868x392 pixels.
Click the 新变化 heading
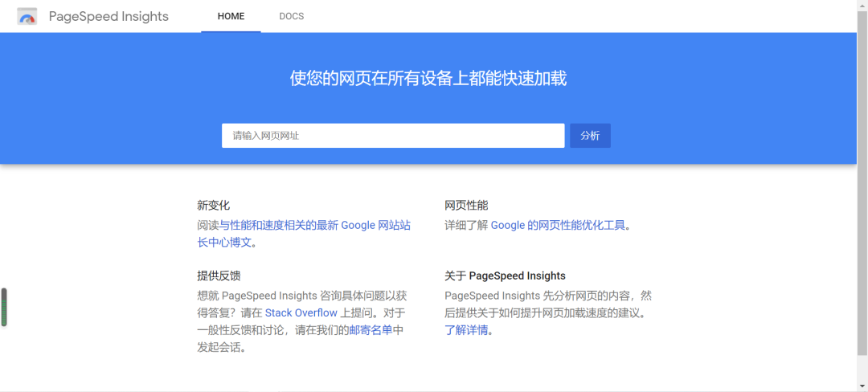(213, 206)
